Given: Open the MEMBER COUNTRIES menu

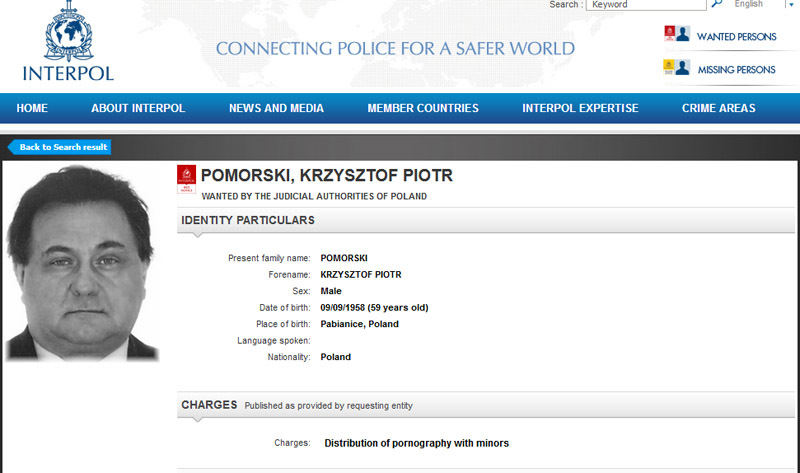Looking at the screenshot, I should (423, 108).
